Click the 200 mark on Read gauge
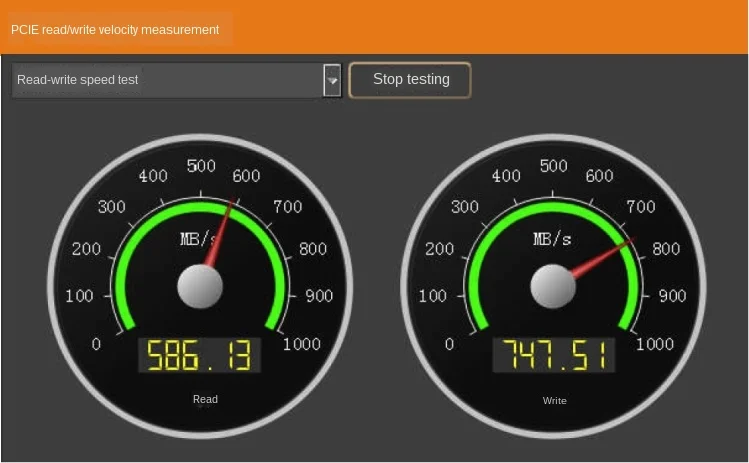The width and height of the screenshot is (749, 463). [x=86, y=248]
